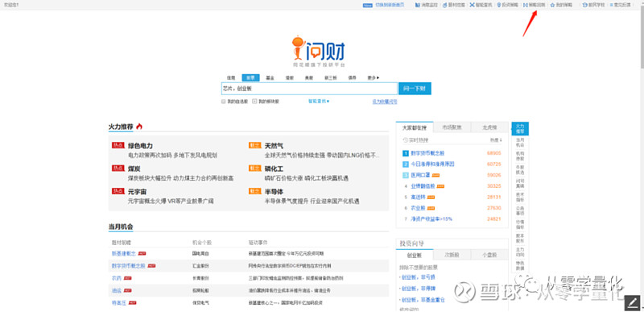This screenshot has height=312, width=644.
Task: Click the orange badge beside 磷化工
Action: click(x=254, y=168)
